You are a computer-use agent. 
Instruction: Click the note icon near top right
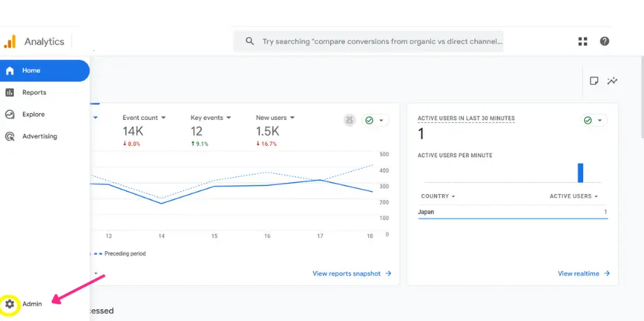[594, 81]
